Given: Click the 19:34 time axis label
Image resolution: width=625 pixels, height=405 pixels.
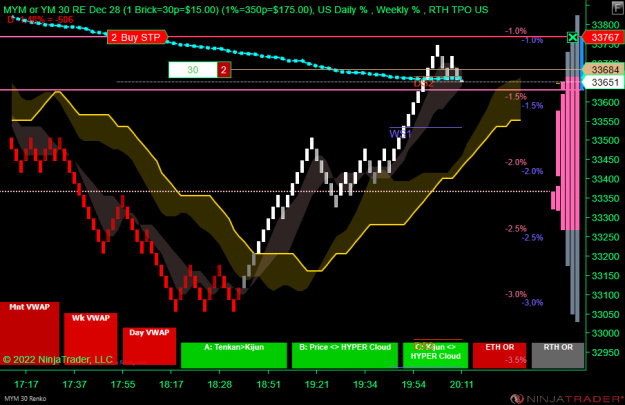Looking at the screenshot, I should point(365,385).
